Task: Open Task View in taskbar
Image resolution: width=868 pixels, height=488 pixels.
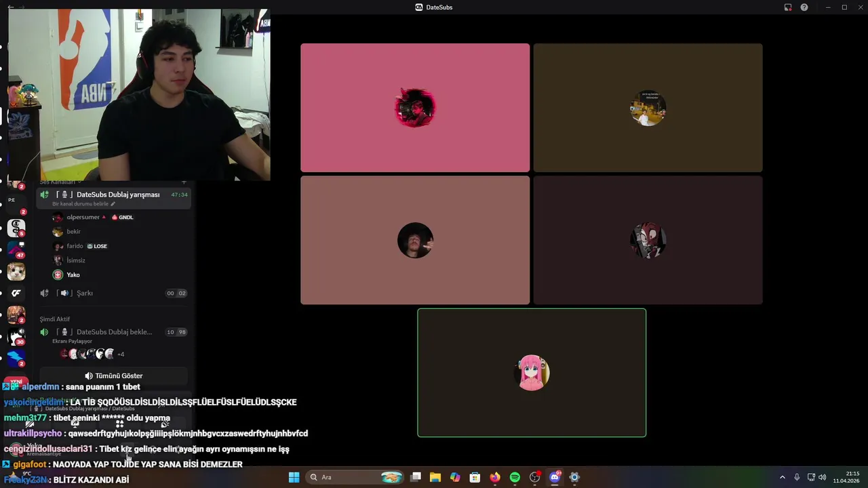Action: click(416, 477)
